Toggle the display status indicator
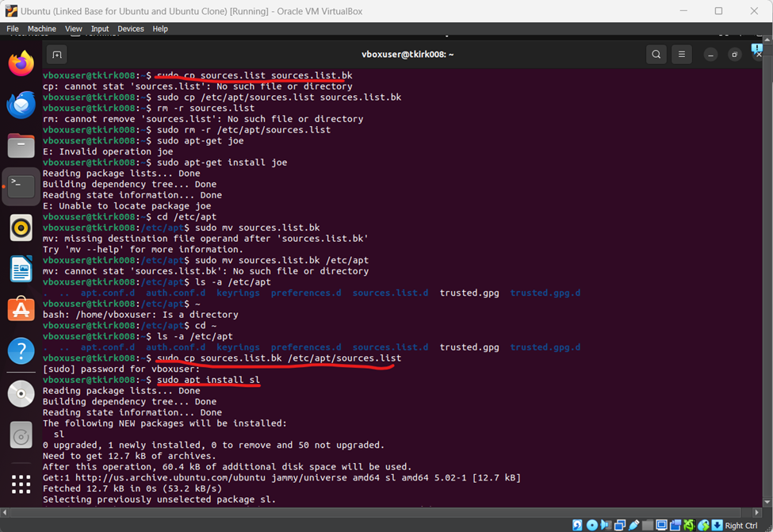The width and height of the screenshot is (773, 532). coord(660,525)
